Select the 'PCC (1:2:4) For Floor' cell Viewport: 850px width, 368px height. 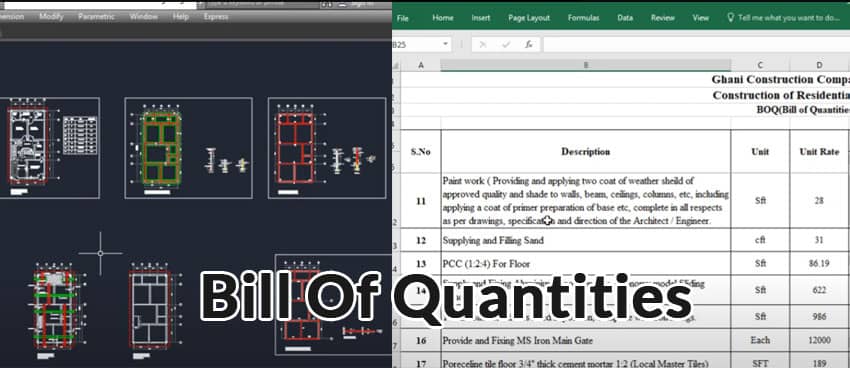(586, 264)
